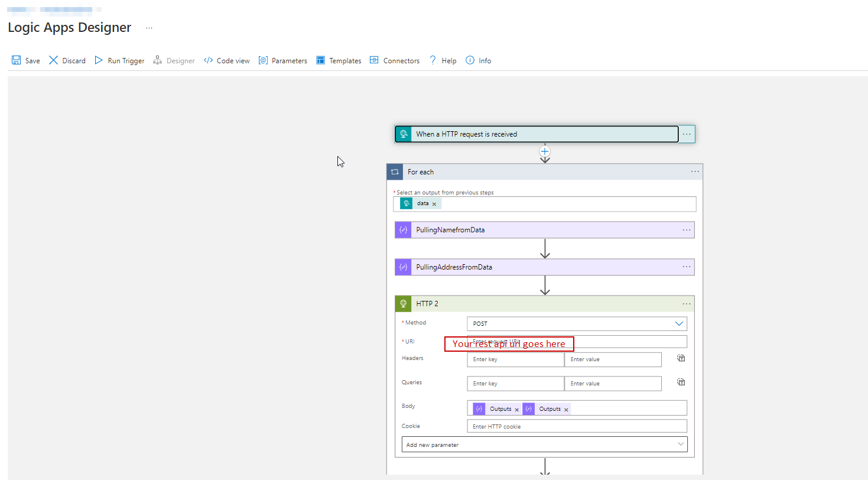This screenshot has height=480, width=868.
Task: Click the HTTP request trigger icon
Action: pyautogui.click(x=403, y=134)
